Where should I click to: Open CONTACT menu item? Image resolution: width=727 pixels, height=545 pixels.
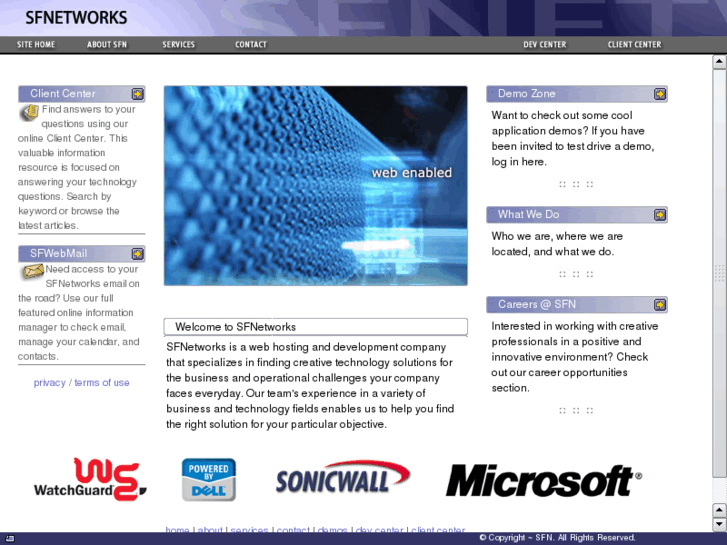pyautogui.click(x=251, y=45)
